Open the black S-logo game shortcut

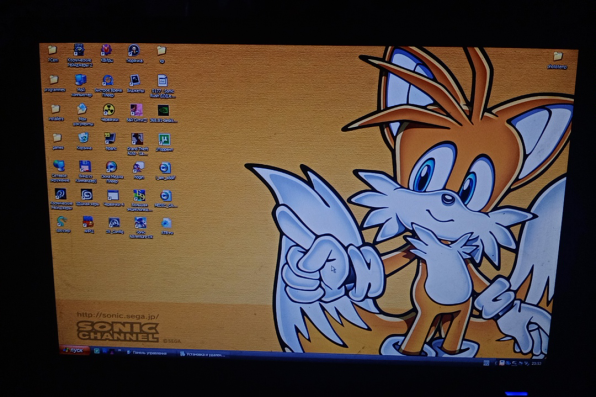[x=87, y=197]
